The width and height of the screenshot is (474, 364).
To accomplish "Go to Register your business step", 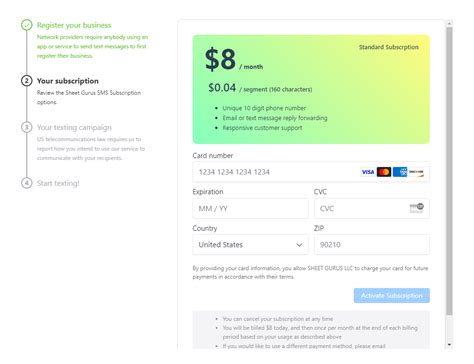I will (74, 25).
